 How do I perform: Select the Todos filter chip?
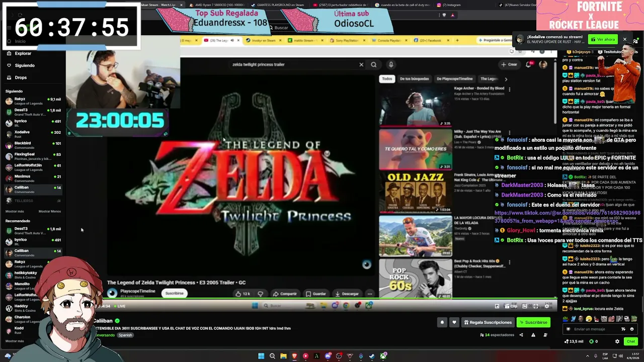387,79
